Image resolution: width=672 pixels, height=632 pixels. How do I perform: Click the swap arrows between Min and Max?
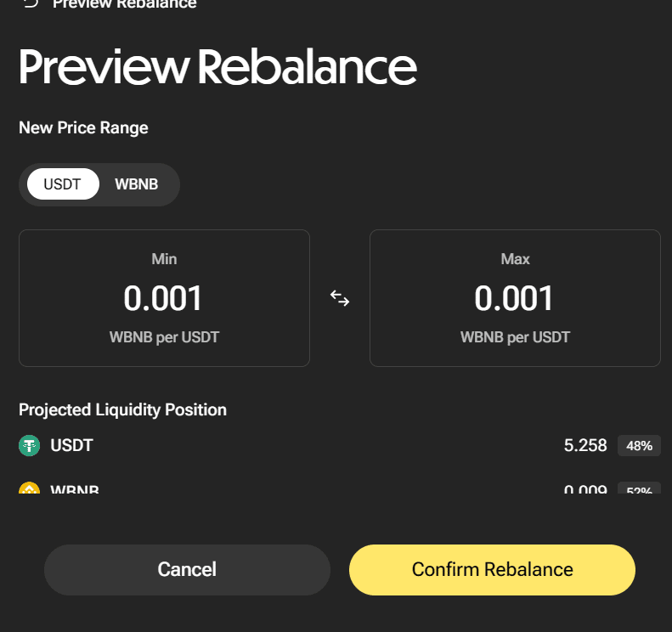tap(340, 298)
